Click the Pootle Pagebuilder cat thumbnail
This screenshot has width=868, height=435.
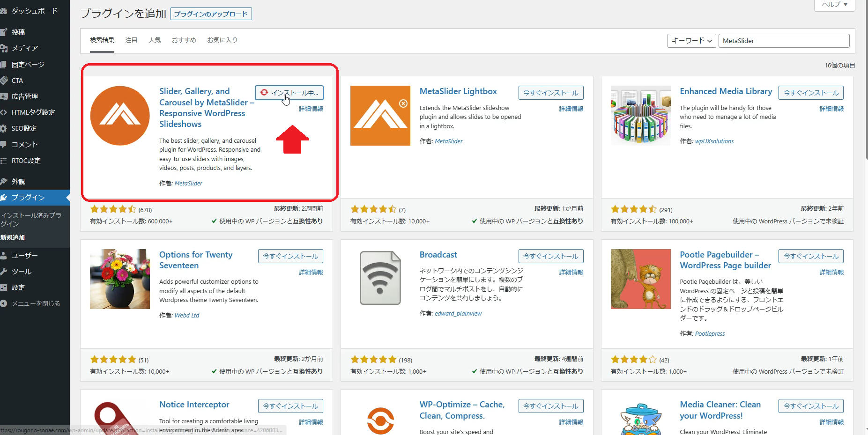(641, 279)
